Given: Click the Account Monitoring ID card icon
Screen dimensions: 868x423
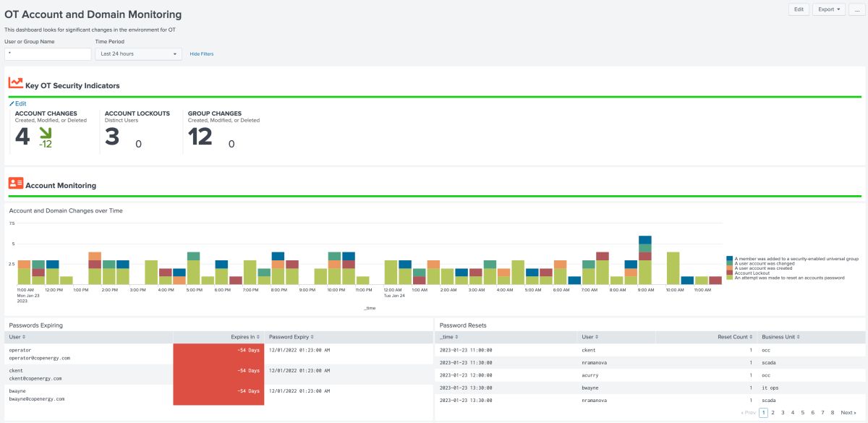Looking at the screenshot, I should [15, 184].
